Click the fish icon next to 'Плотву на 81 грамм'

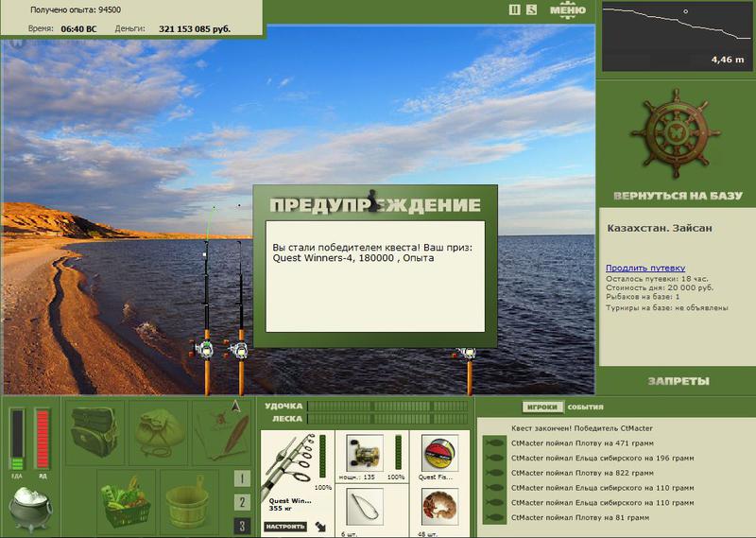point(494,518)
